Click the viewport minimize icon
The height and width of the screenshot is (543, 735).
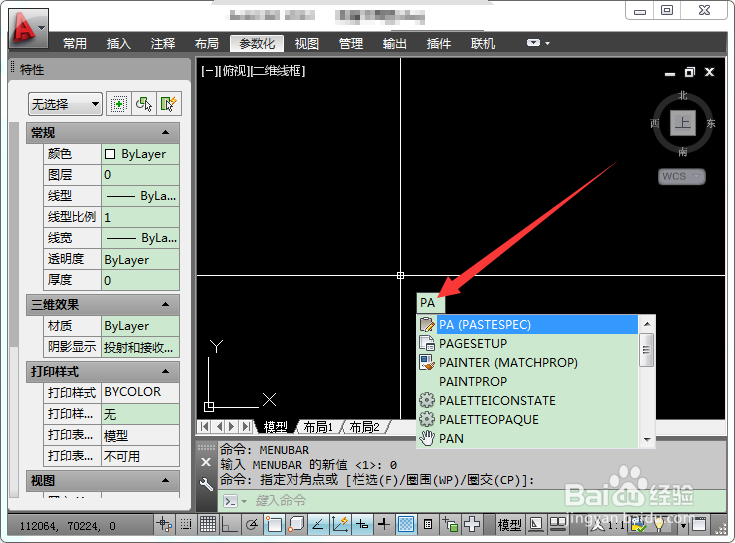(x=670, y=73)
